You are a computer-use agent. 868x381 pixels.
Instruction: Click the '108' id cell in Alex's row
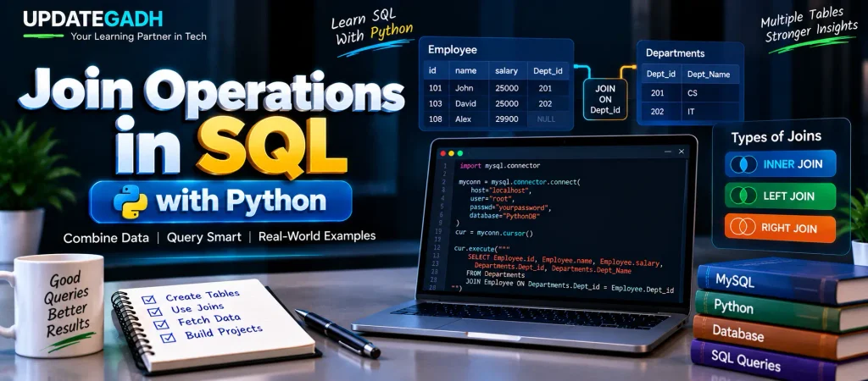[x=436, y=119]
